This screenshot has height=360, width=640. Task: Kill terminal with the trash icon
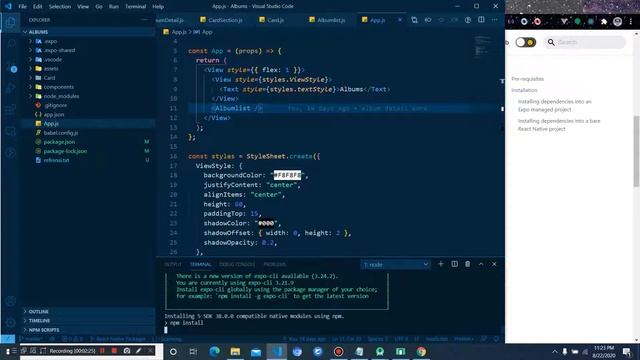468,264
